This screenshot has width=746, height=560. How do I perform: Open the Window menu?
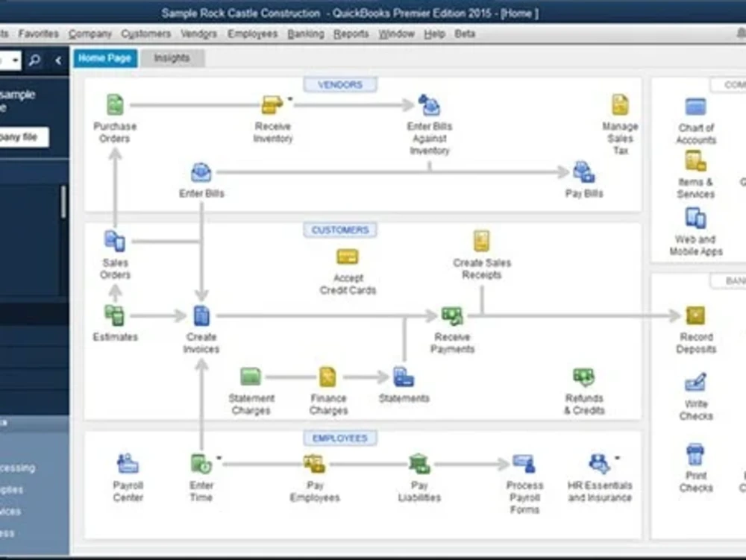(396, 34)
